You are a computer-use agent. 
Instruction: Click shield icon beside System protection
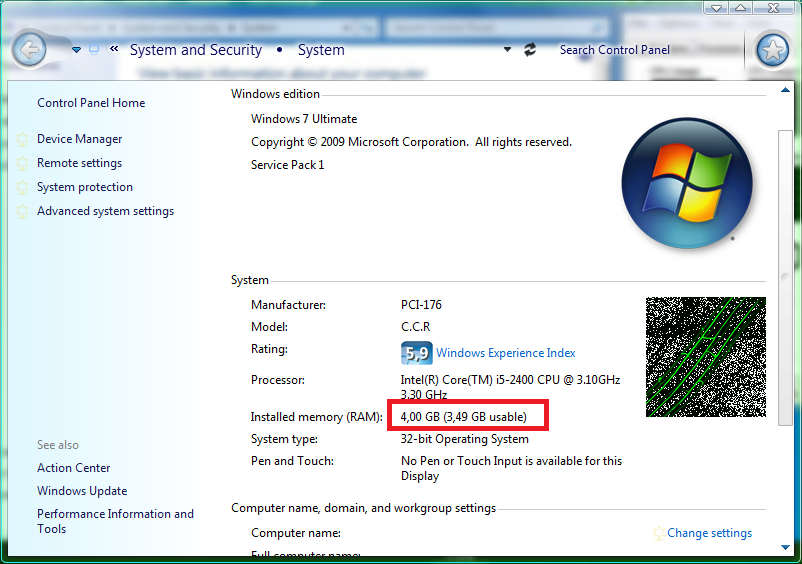coord(22,187)
